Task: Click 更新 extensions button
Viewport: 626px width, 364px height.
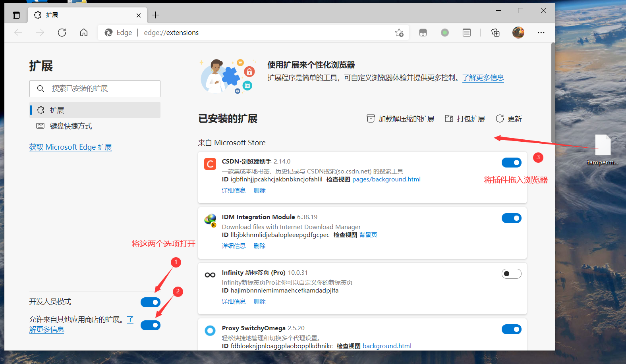Action: [509, 119]
